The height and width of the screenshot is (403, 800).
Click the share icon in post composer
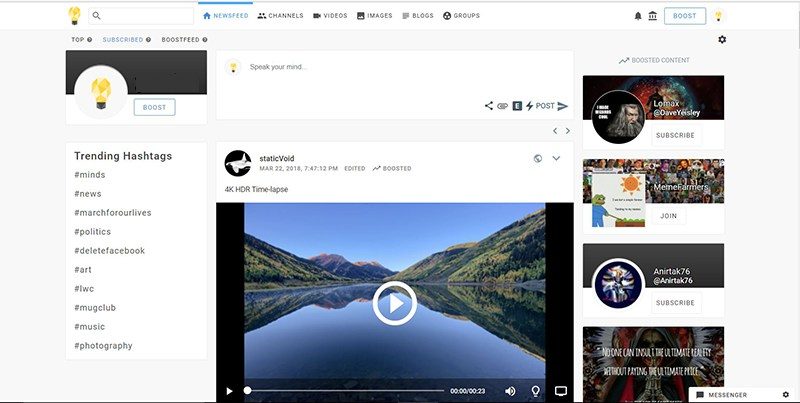click(x=489, y=106)
